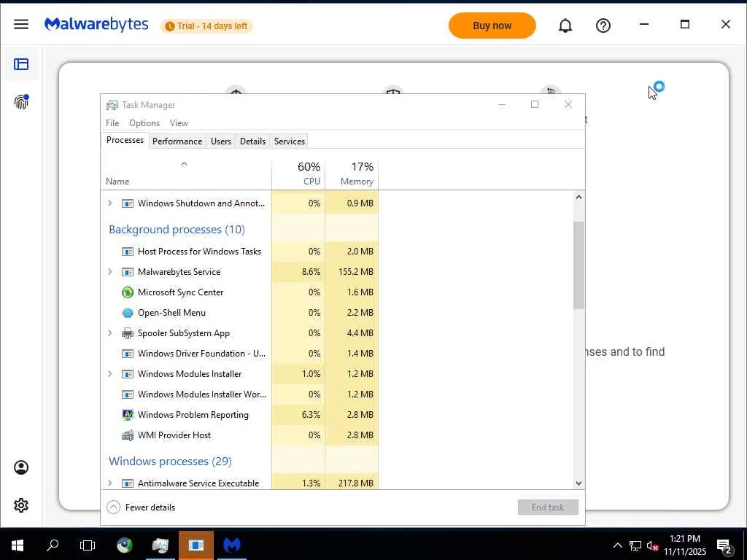The height and width of the screenshot is (560, 747).
Task: Switch to the Users tab
Action: coord(221,141)
